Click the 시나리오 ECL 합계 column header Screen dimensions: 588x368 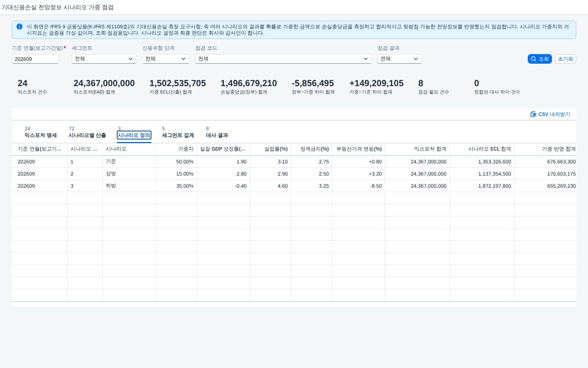click(x=482, y=149)
